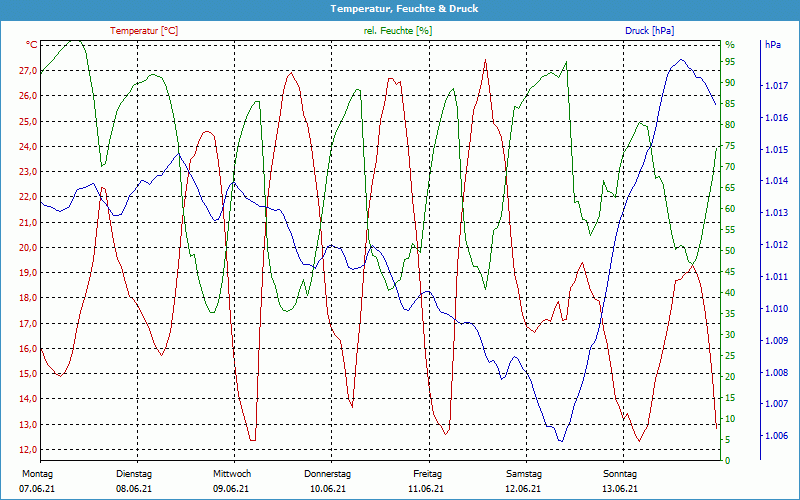This screenshot has width=800, height=500.
Task: Click the 25 humidity axis value
Action: coord(730,356)
